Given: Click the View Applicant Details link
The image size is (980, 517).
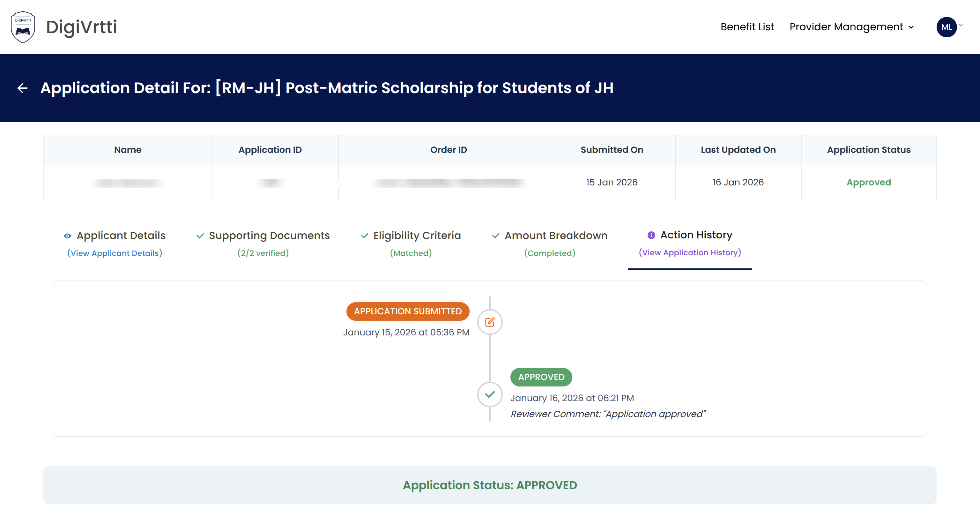Looking at the screenshot, I should (x=115, y=253).
